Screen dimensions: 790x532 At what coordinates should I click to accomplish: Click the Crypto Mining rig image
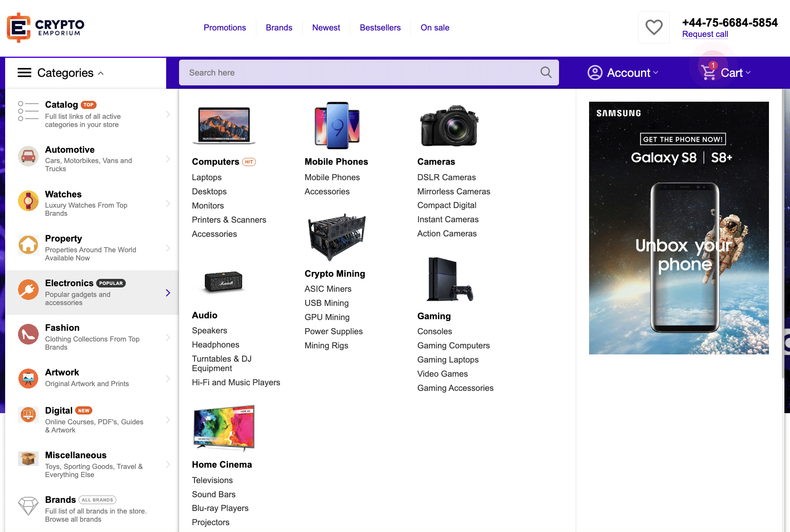click(337, 237)
